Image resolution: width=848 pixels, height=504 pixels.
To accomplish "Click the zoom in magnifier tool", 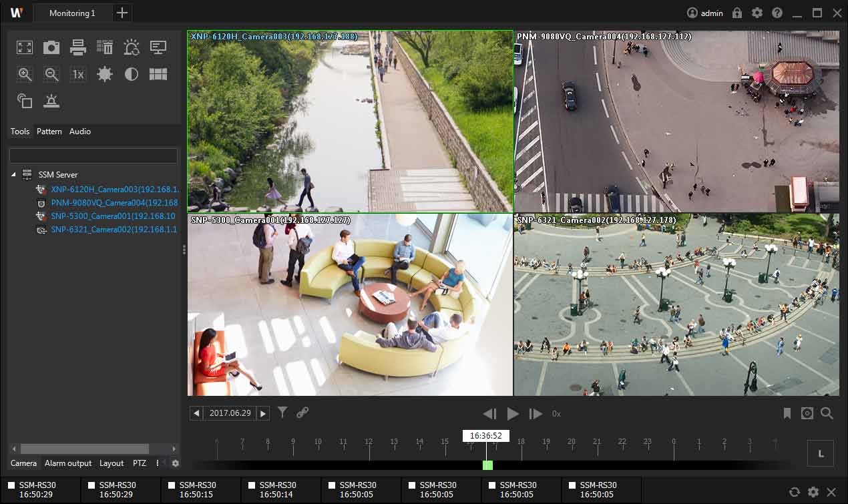I will click(x=25, y=74).
